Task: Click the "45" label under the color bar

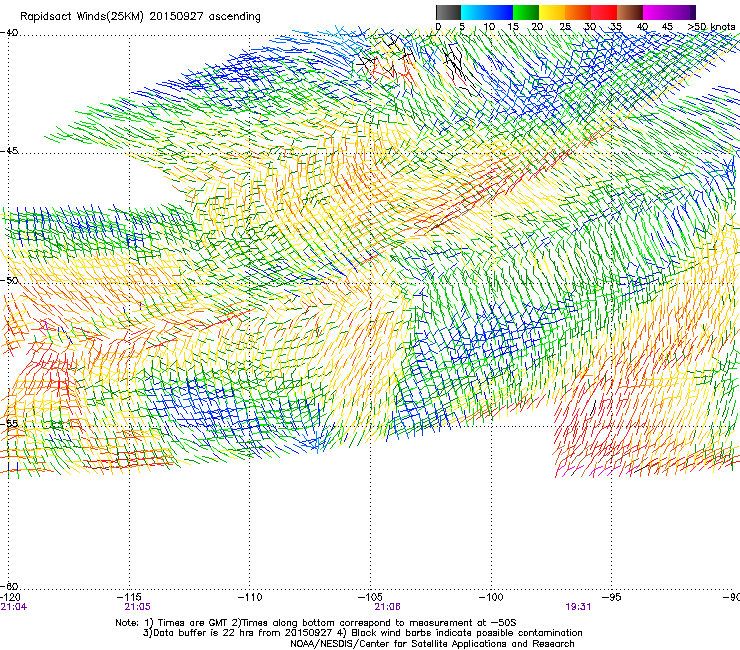Action: (667, 26)
